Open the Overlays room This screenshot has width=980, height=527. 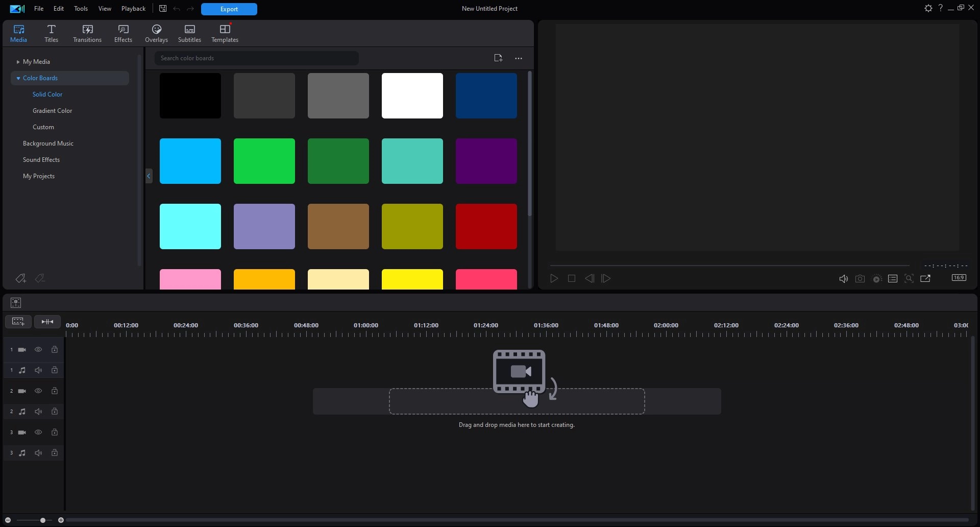156,33
